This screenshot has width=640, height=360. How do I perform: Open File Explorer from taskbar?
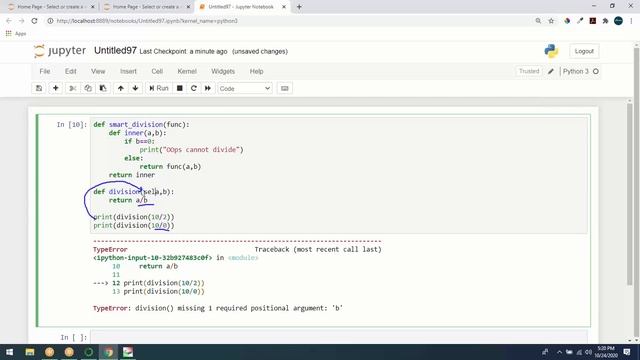point(30,352)
